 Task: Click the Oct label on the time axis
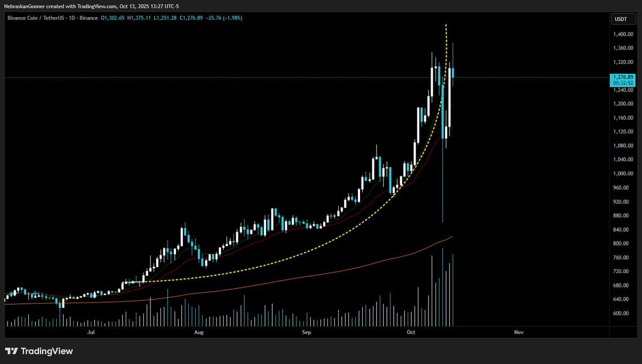[x=410, y=332]
